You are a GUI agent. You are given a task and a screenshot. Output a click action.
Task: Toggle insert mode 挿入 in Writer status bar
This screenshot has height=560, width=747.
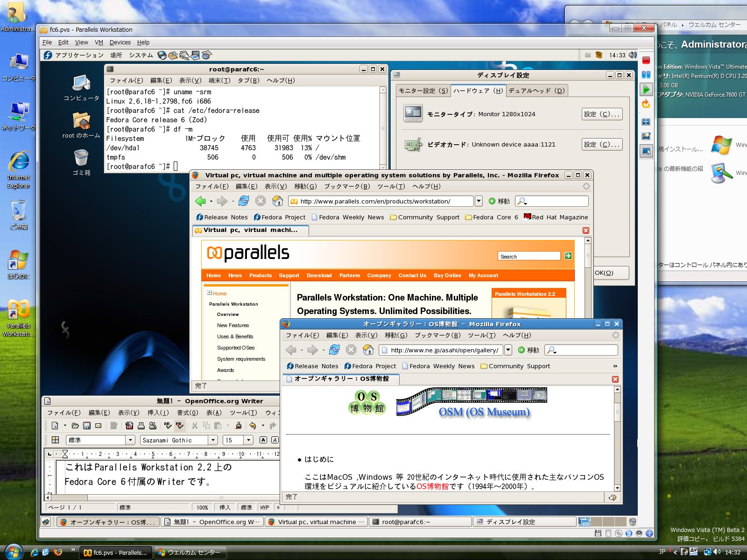click(225, 507)
